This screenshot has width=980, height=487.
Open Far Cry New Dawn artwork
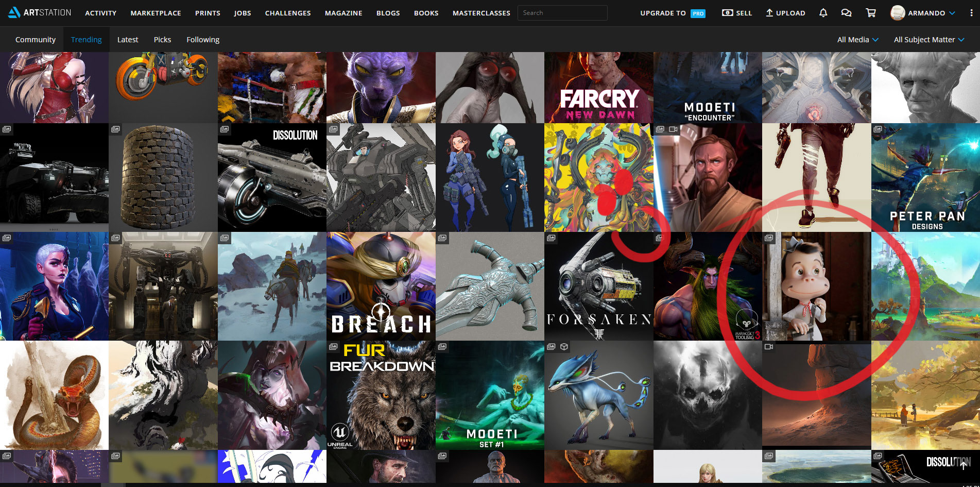point(599,87)
